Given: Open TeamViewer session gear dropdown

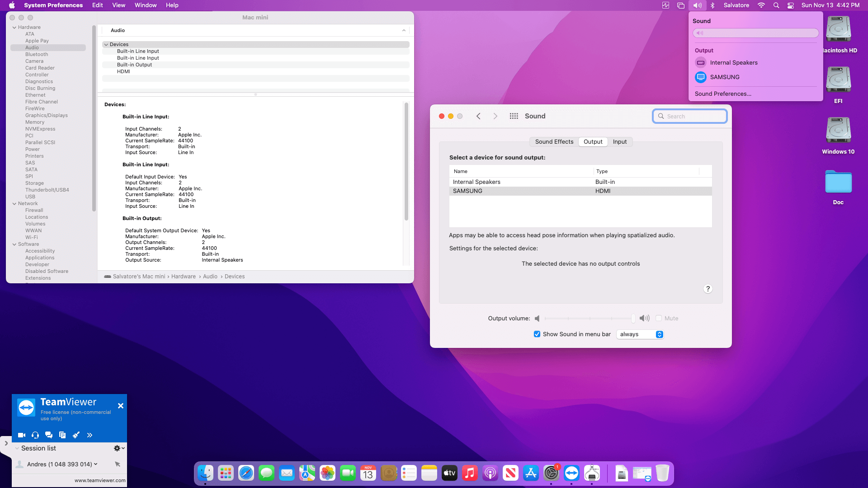Looking at the screenshot, I should (x=119, y=448).
